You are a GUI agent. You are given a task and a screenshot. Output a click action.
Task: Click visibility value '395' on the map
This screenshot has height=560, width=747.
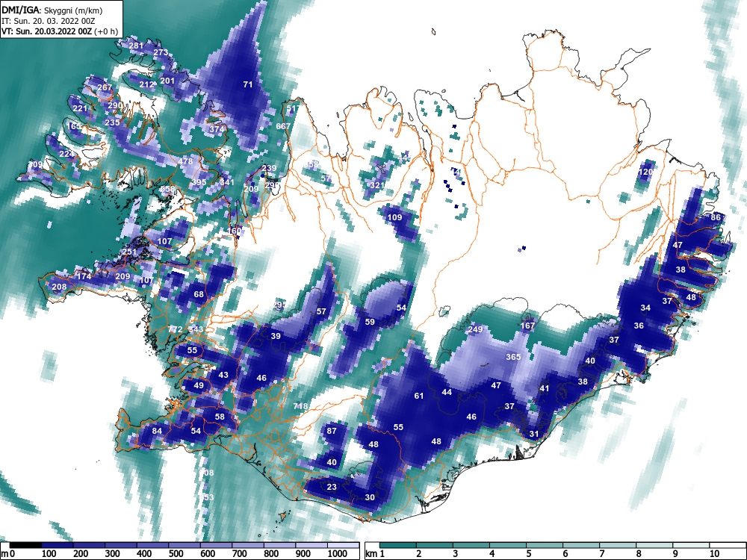[199, 182]
